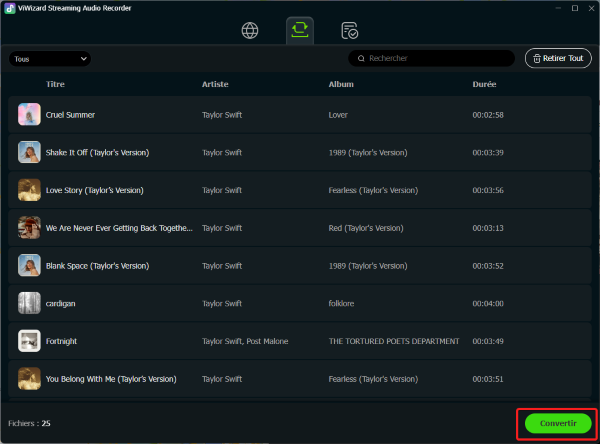Image resolution: width=600 pixels, height=444 pixels.
Task: Click the Artiste column header
Action: tap(215, 84)
